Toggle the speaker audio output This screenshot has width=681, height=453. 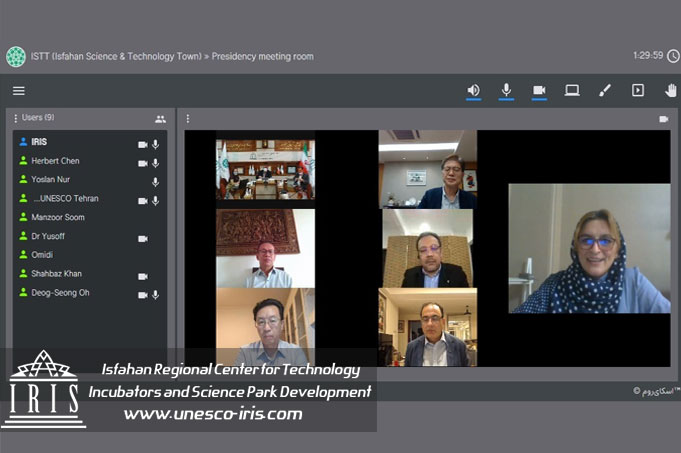tap(473, 90)
